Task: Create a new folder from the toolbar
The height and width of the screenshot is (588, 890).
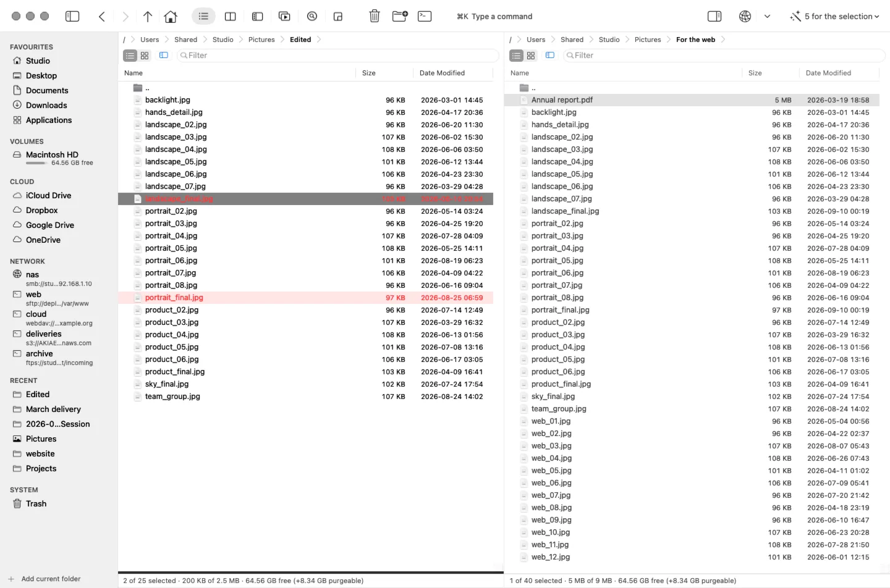Action: [x=400, y=17]
